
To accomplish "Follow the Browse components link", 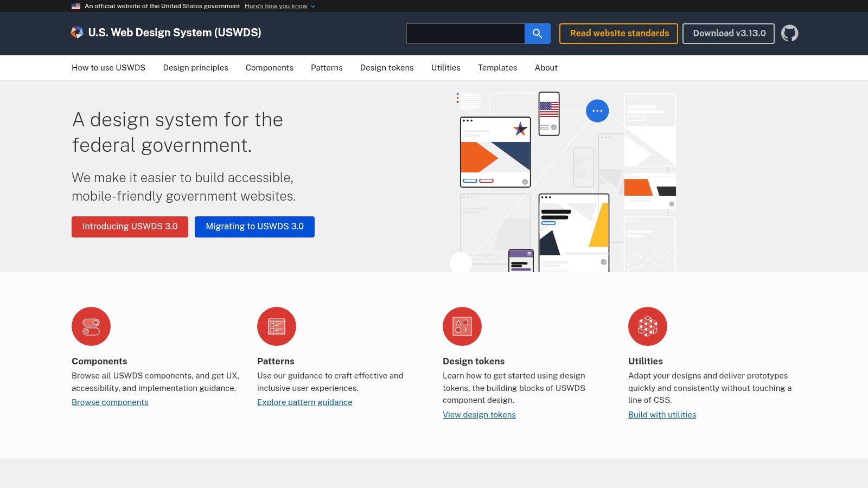I will (x=110, y=402).
